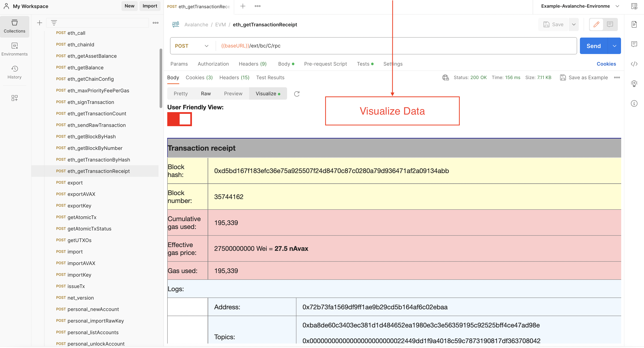Click the base URL input field

click(394, 45)
